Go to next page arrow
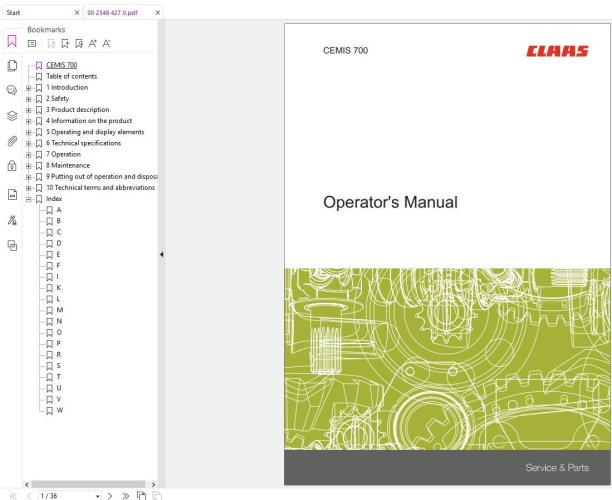Image resolution: width=612 pixels, height=500 pixels. coord(110,496)
